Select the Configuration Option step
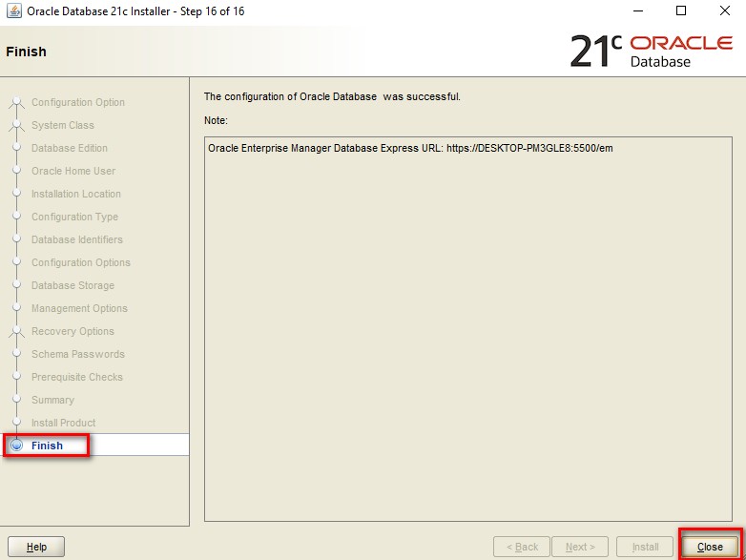 [78, 102]
